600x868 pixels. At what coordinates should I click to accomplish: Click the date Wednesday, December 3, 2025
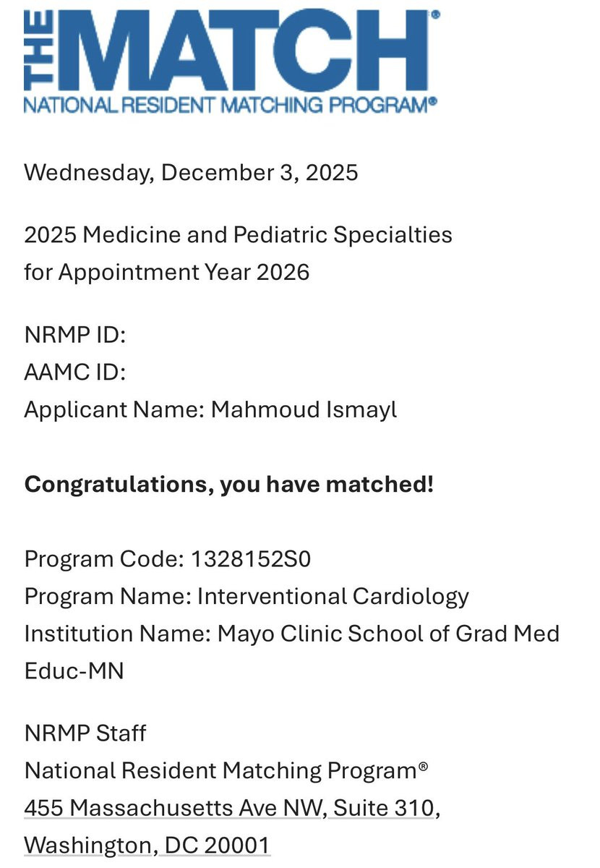pos(191,173)
